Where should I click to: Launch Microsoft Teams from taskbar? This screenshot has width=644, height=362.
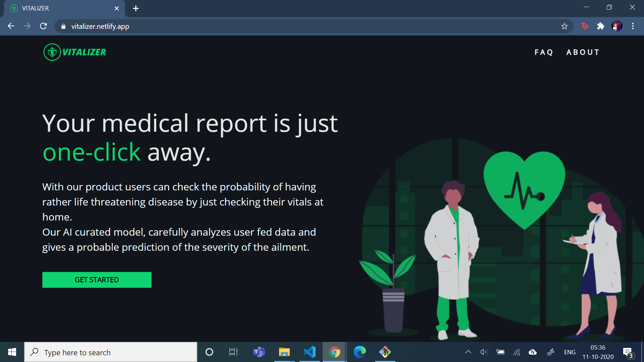259,352
